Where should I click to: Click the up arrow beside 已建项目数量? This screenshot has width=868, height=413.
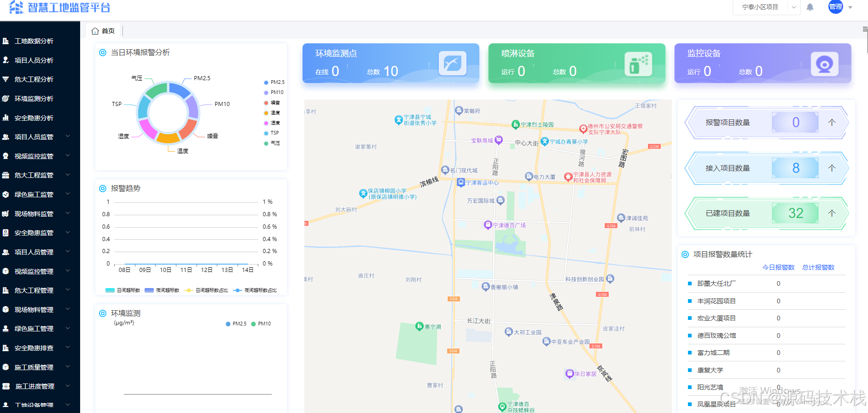pos(832,213)
